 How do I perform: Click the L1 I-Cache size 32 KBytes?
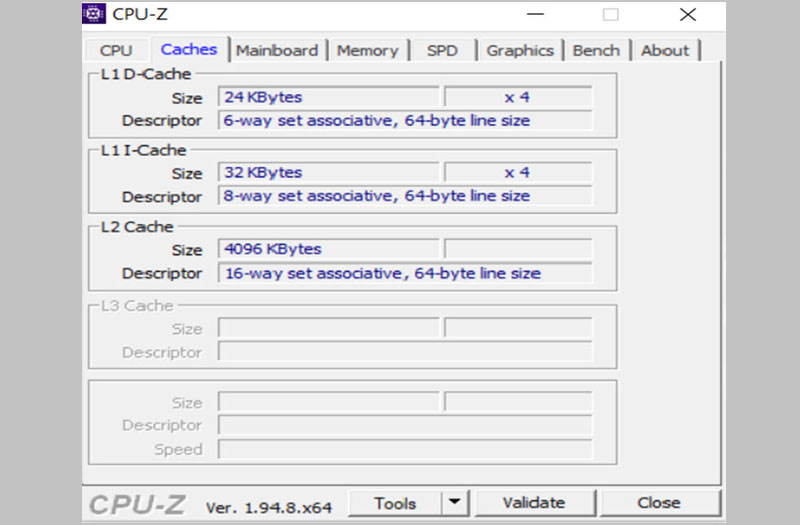329,172
